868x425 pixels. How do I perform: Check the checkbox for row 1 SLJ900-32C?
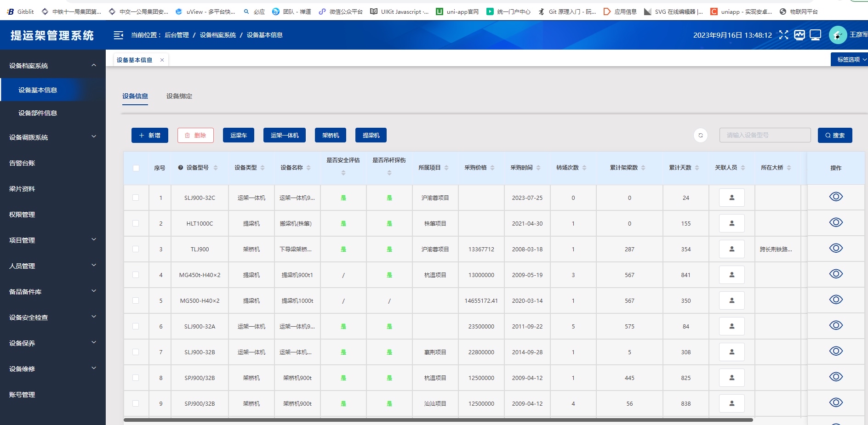pos(136,198)
